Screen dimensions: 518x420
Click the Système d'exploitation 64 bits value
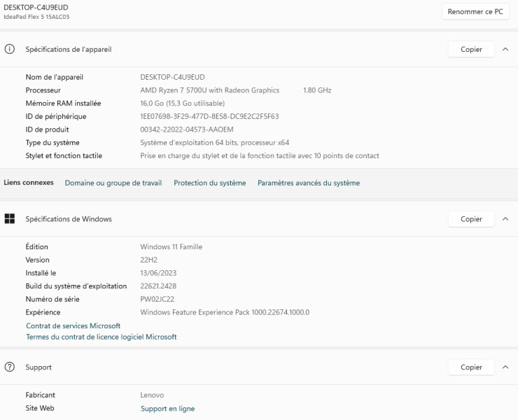click(x=215, y=142)
